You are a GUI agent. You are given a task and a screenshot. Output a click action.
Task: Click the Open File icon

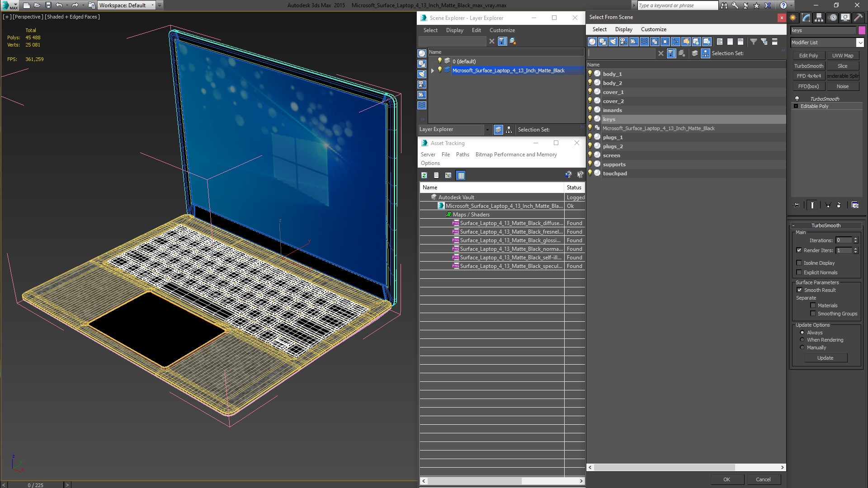38,5
